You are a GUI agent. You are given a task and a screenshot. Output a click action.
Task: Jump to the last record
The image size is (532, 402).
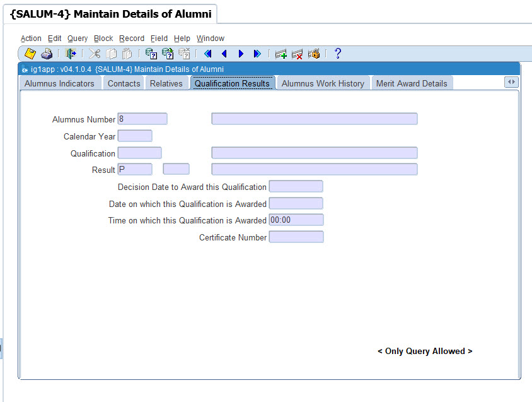[257, 54]
